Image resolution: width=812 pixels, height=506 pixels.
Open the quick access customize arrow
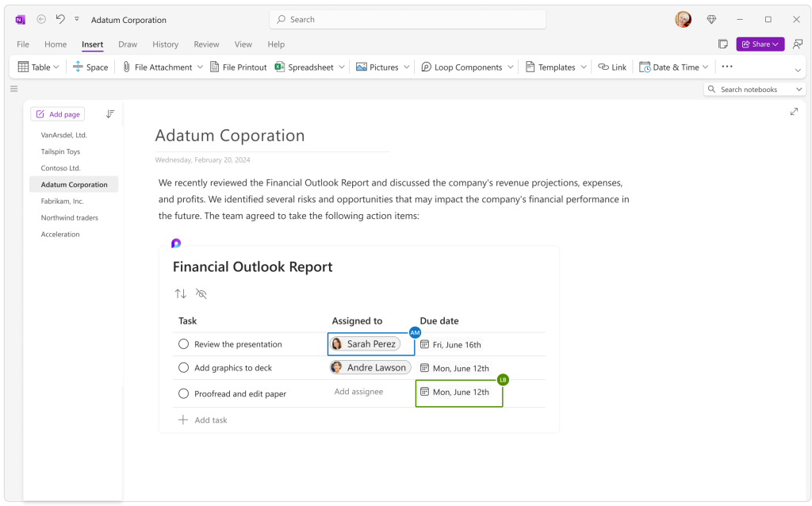click(x=77, y=19)
